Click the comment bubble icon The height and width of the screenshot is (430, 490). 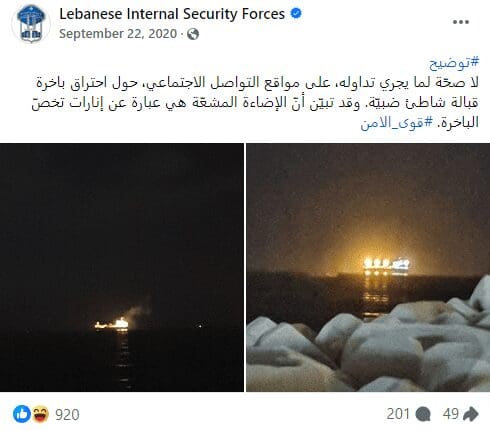pyautogui.click(x=423, y=414)
